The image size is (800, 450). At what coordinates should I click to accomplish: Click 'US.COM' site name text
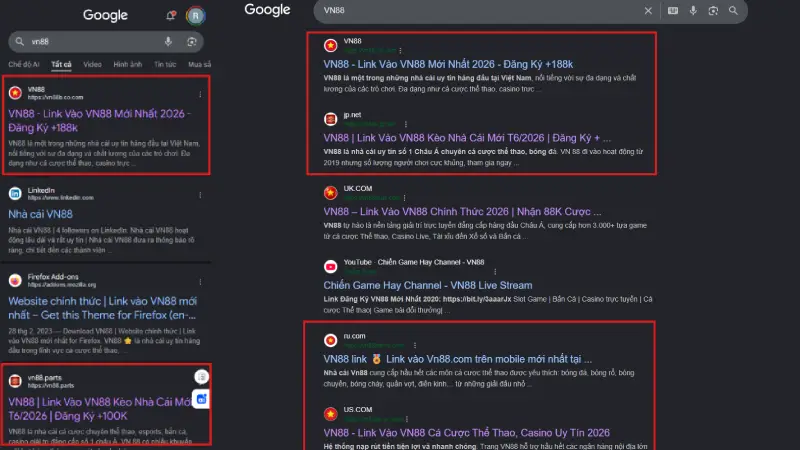[x=358, y=410]
